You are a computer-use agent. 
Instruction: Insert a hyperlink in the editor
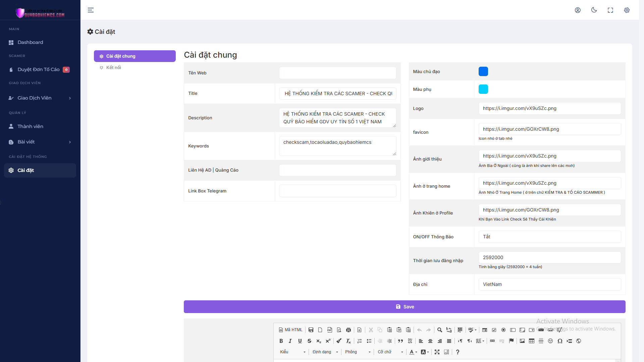click(492, 341)
